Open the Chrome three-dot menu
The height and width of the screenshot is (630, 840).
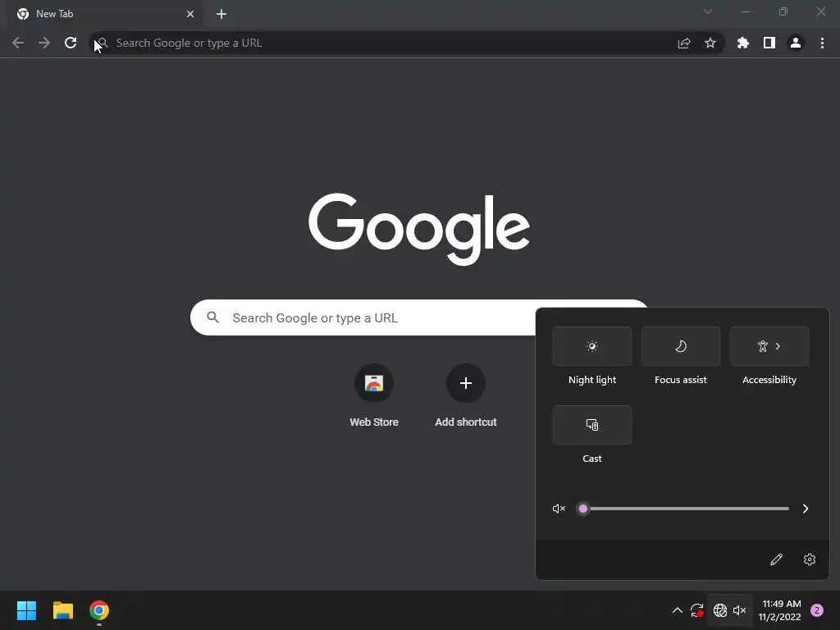822,43
